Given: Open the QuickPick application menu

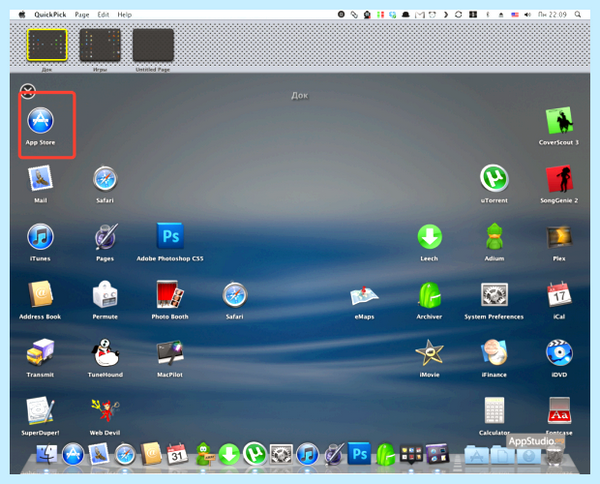Looking at the screenshot, I should point(50,15).
